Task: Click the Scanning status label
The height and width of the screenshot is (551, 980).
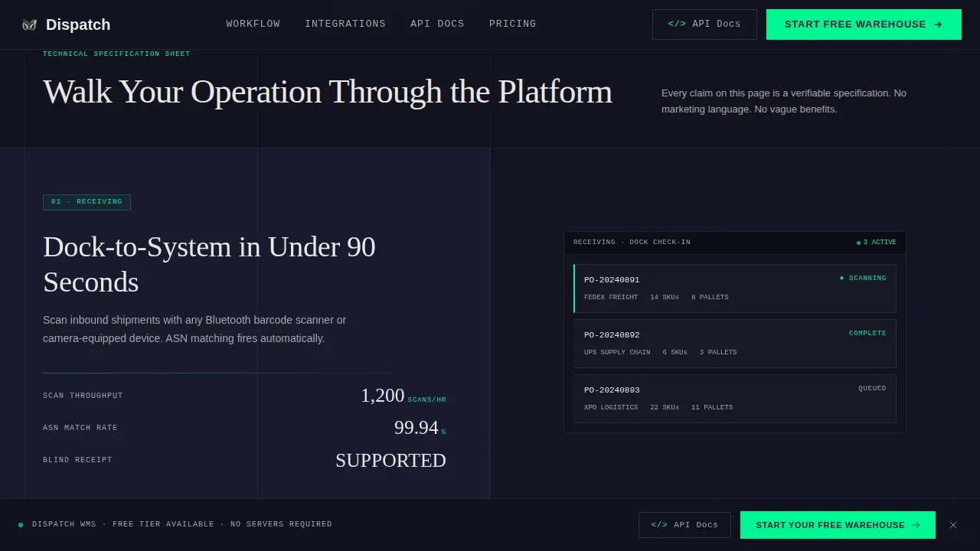Action: (863, 278)
